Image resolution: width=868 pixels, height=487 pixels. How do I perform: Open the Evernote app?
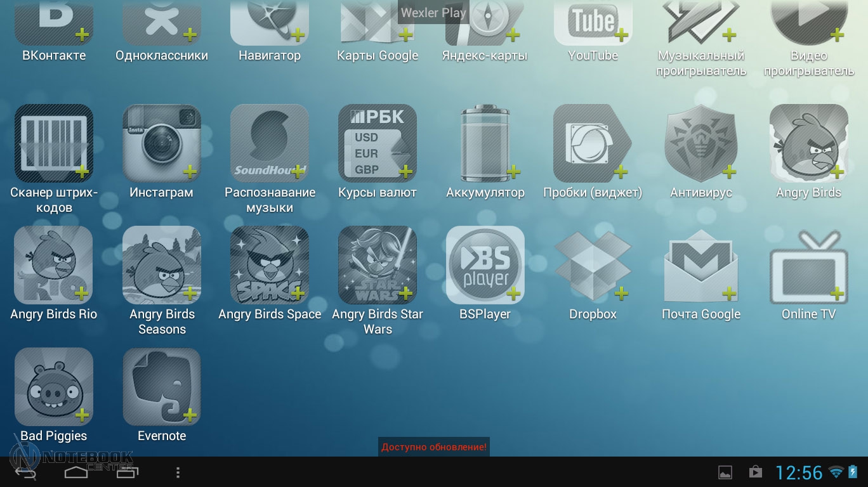[x=162, y=387]
